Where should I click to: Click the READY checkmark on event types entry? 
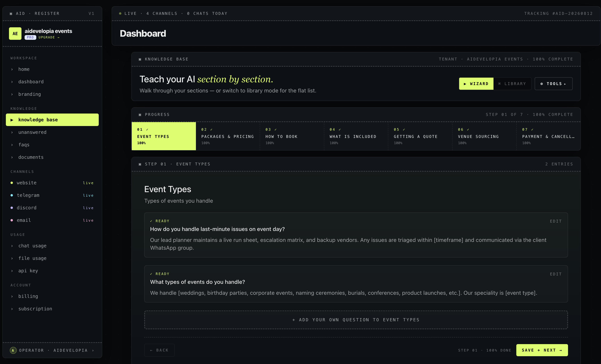click(151, 274)
